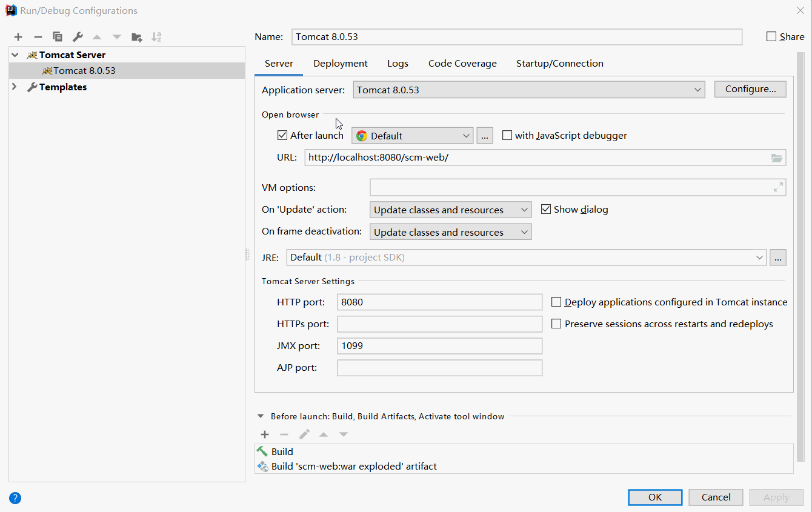Screen dimensions: 812x512
Task: Enable Preserve sessions across restarts and redeploys
Action: pos(556,324)
